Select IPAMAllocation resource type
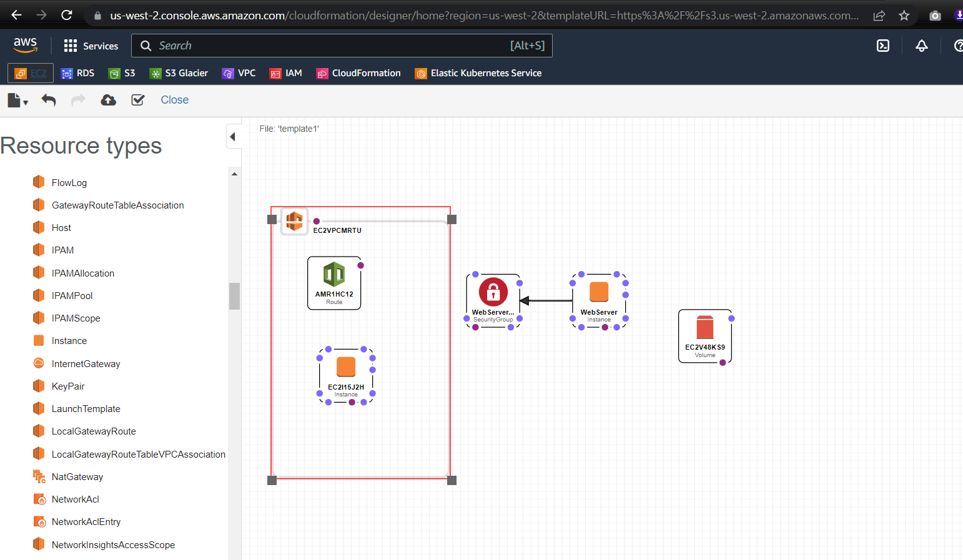 coord(83,273)
